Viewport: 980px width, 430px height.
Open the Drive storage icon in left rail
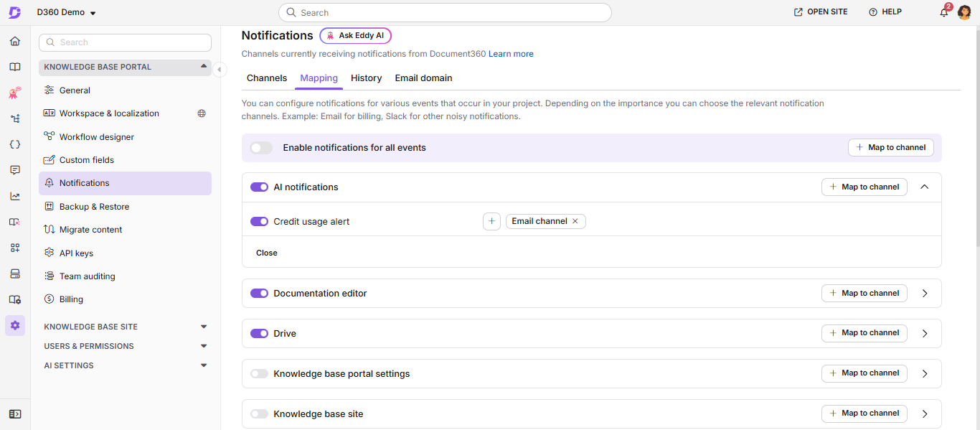coord(15,274)
